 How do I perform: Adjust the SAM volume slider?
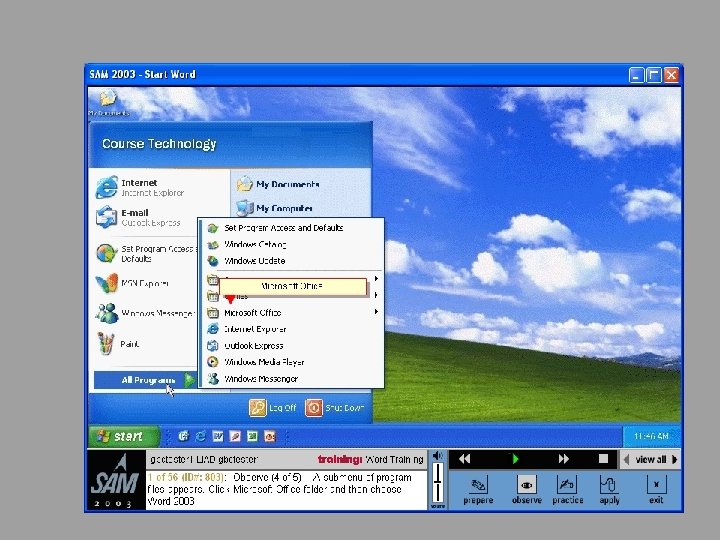pyautogui.click(x=438, y=482)
